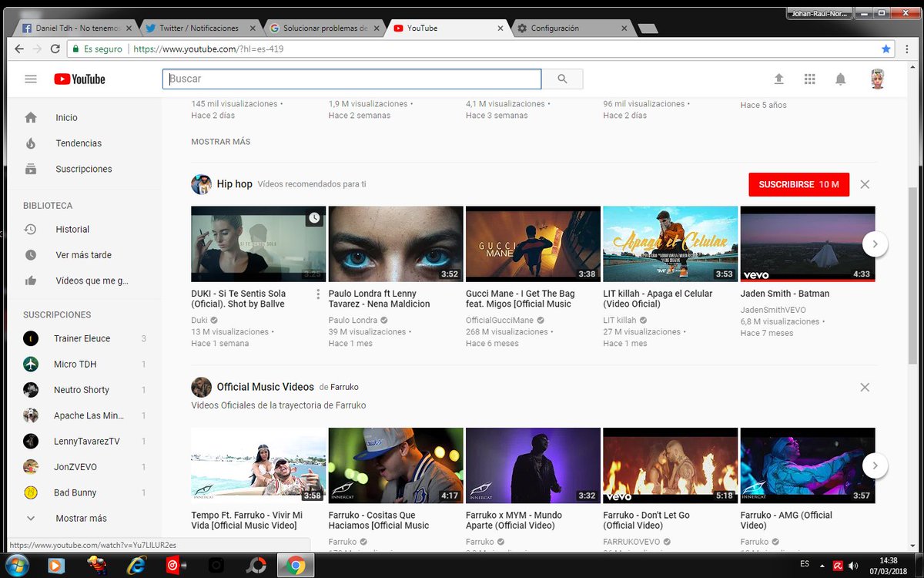Open Paulo Londra Nena Maldicion thumbnail
Viewport: 924px width, 578px height.
pos(396,244)
